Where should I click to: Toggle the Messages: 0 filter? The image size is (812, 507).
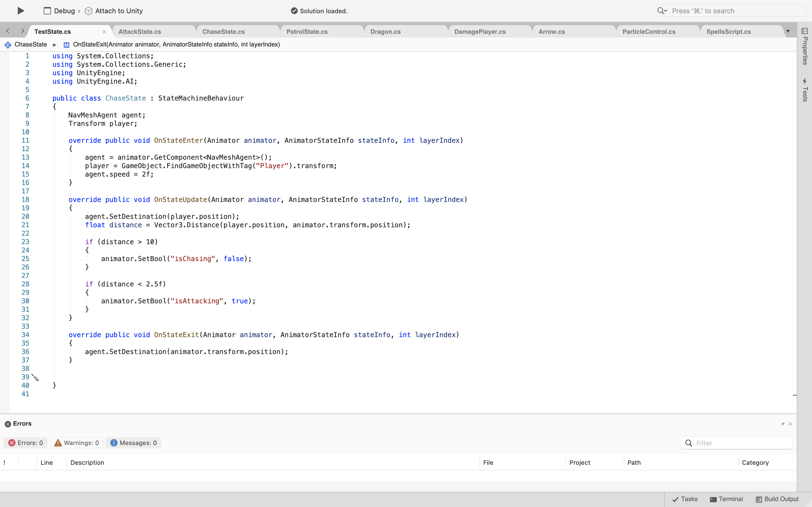tap(134, 442)
